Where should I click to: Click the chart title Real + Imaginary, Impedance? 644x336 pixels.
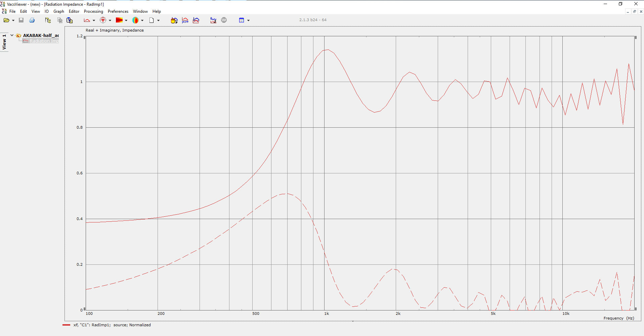pos(115,30)
